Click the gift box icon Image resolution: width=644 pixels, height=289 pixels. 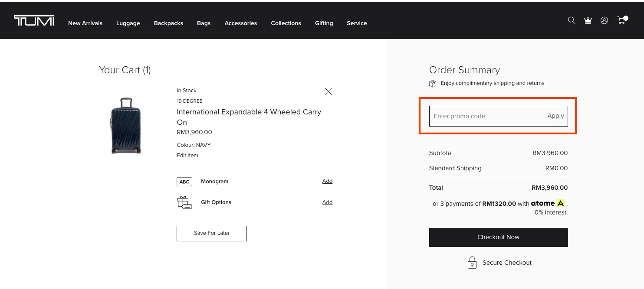coord(184,202)
